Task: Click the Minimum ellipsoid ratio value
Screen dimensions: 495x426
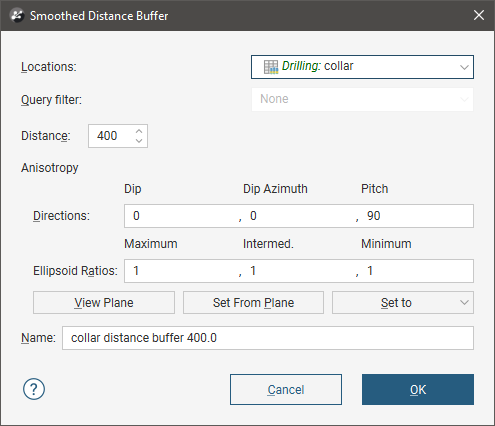Action: pos(417,271)
